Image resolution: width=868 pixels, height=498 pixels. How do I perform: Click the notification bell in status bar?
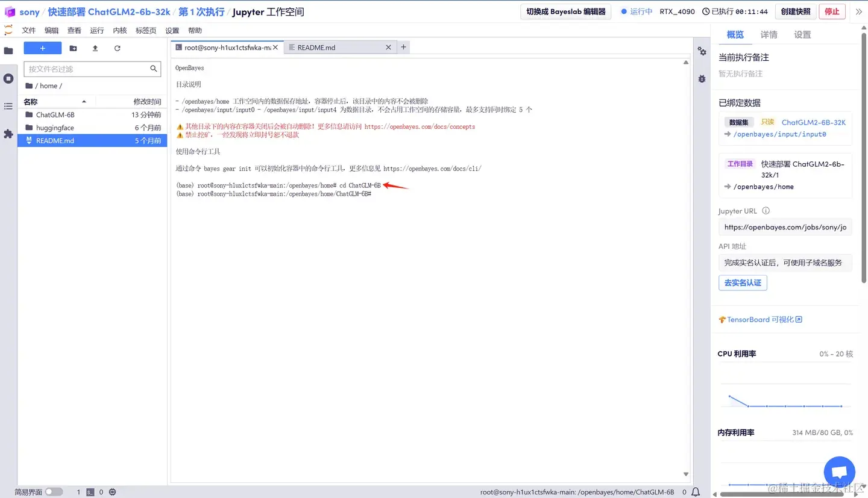(x=696, y=492)
